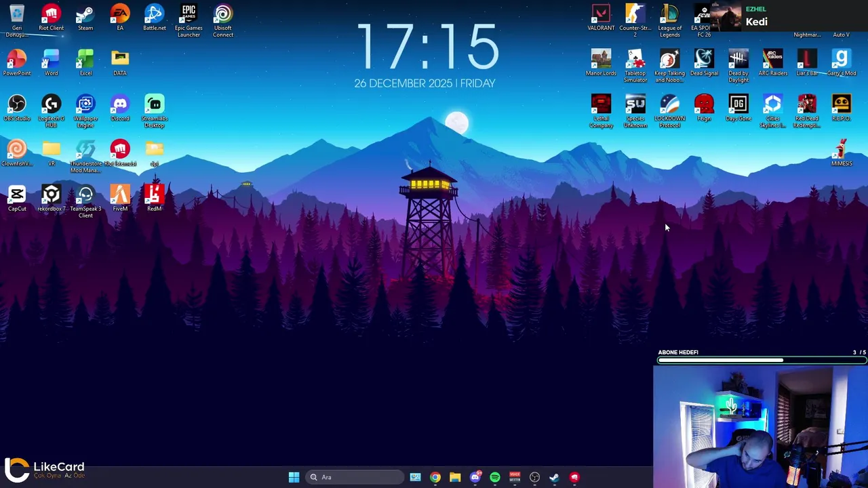
Task: Switch to the Riot Client taskbar icon
Action: [x=574, y=477]
